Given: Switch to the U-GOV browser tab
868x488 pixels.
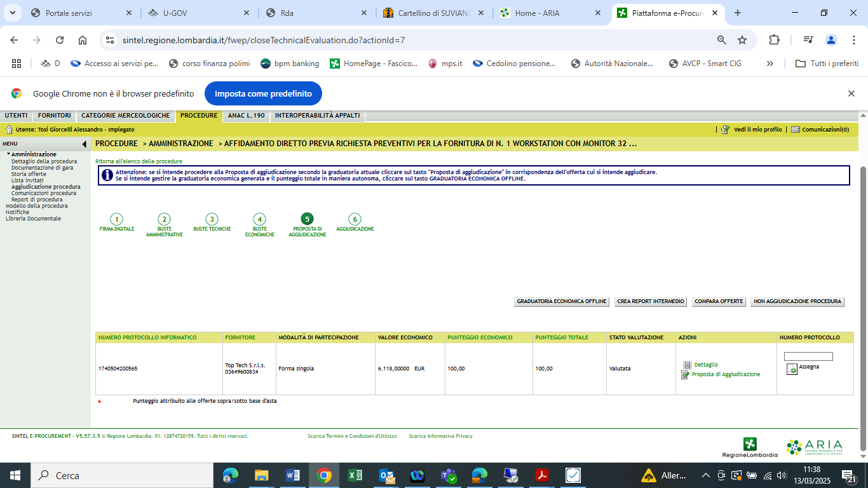Looking at the screenshot, I should click(198, 13).
